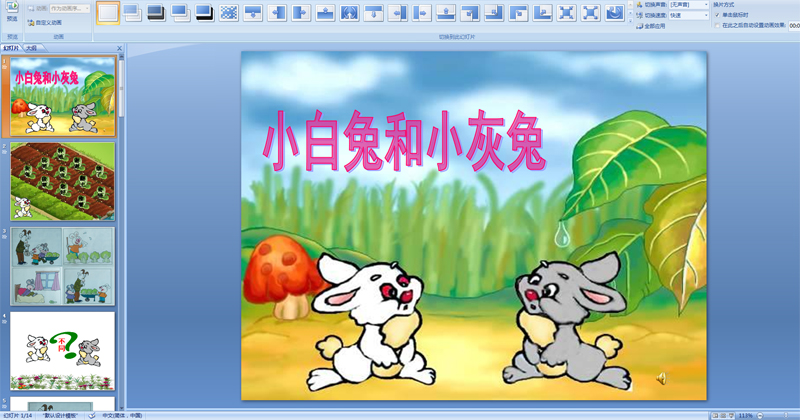Apply the Fade Through Black transition

(156, 13)
